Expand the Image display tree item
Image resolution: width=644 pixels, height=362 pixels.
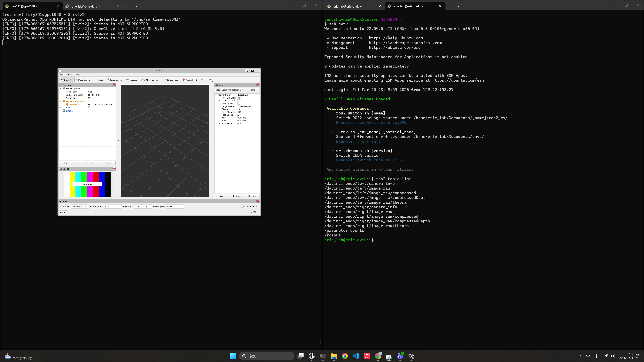click(x=61, y=111)
